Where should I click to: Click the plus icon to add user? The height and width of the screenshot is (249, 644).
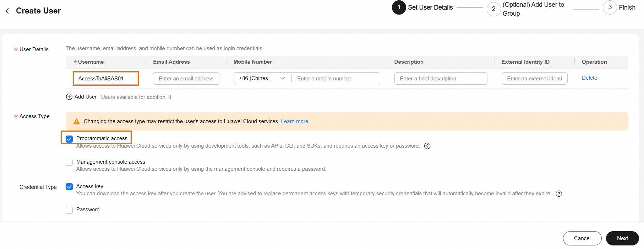[69, 97]
